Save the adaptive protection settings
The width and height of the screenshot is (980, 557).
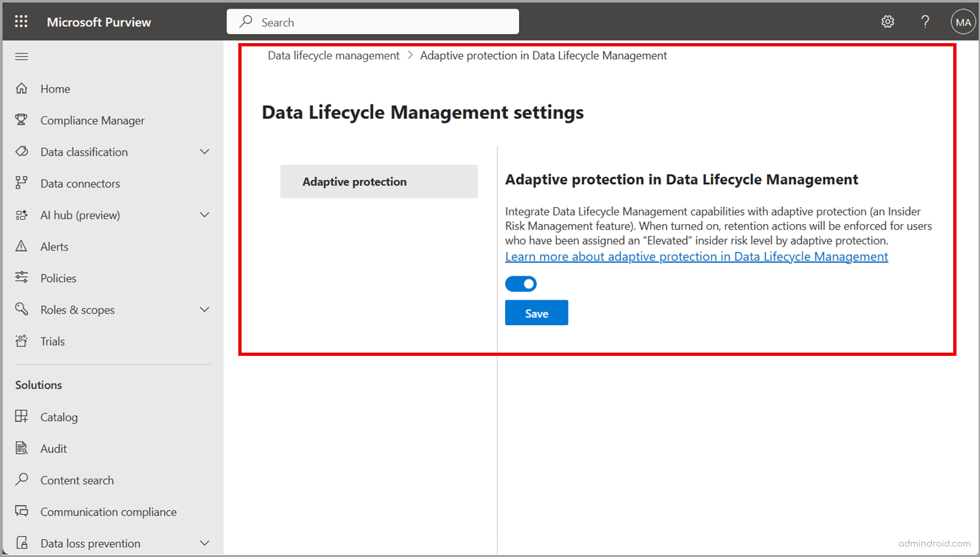pyautogui.click(x=536, y=312)
